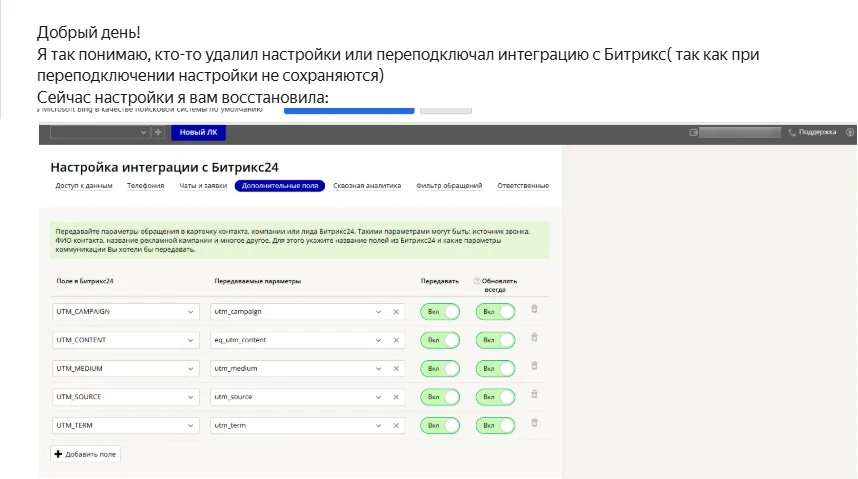Open the Телефония tab
858x479 pixels.
pyautogui.click(x=146, y=186)
